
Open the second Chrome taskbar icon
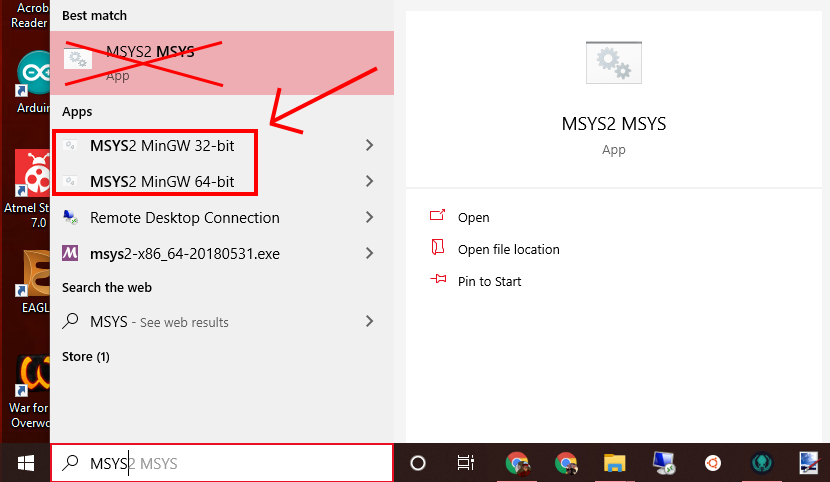point(566,463)
